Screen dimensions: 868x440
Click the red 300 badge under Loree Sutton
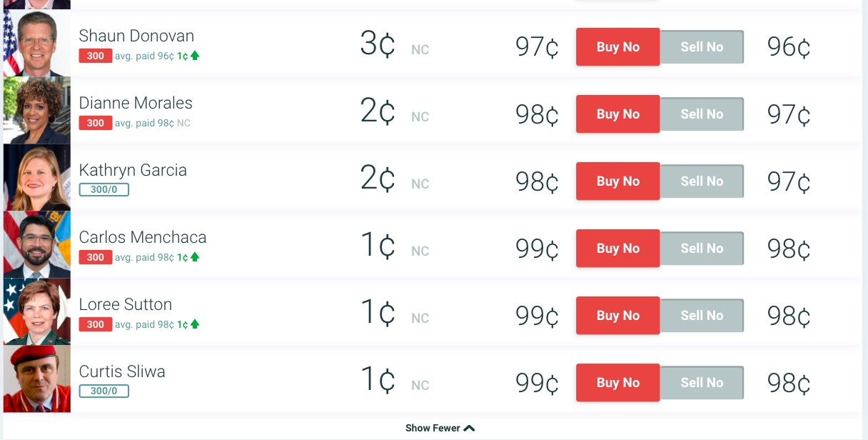tap(96, 324)
